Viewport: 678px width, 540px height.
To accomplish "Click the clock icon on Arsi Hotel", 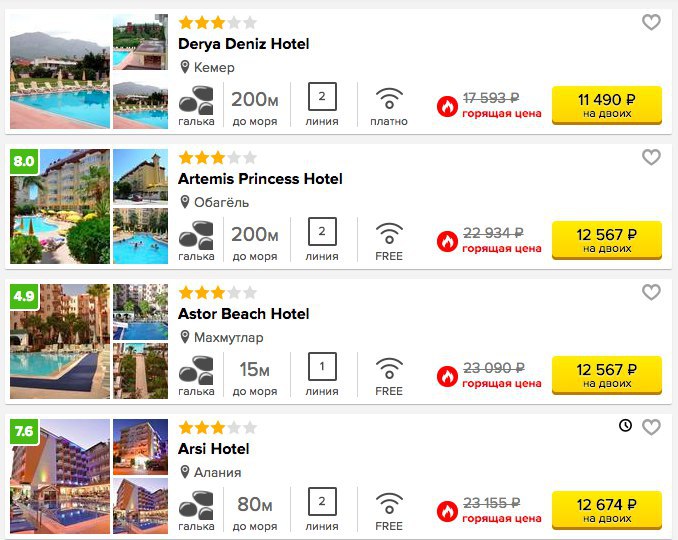I will tap(625, 425).
